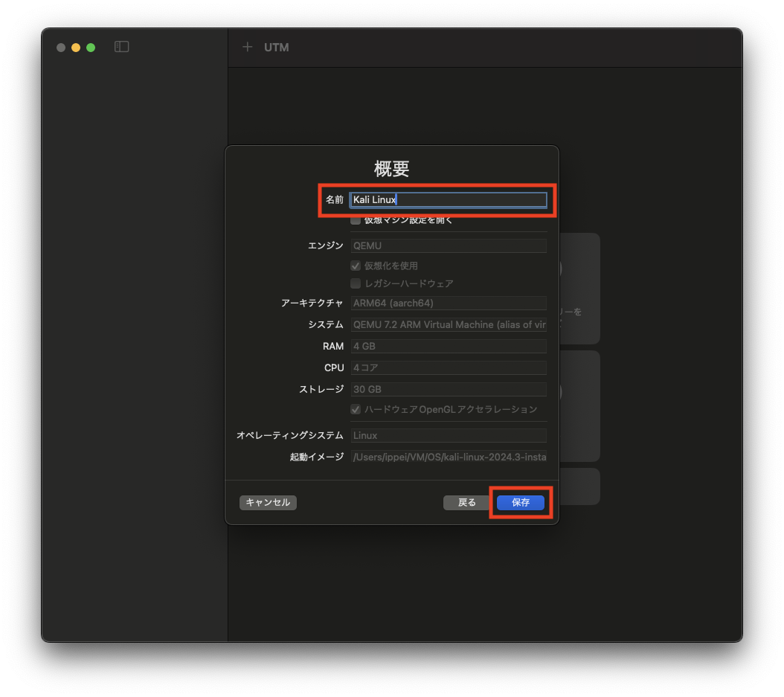The image size is (784, 697).
Task: Enable the レガシーハードウェア checkbox
Action: (356, 283)
